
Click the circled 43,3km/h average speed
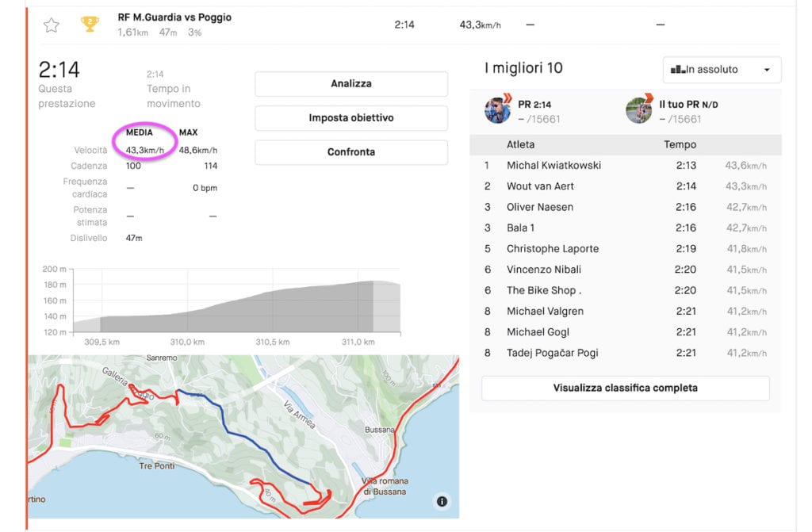(143, 151)
